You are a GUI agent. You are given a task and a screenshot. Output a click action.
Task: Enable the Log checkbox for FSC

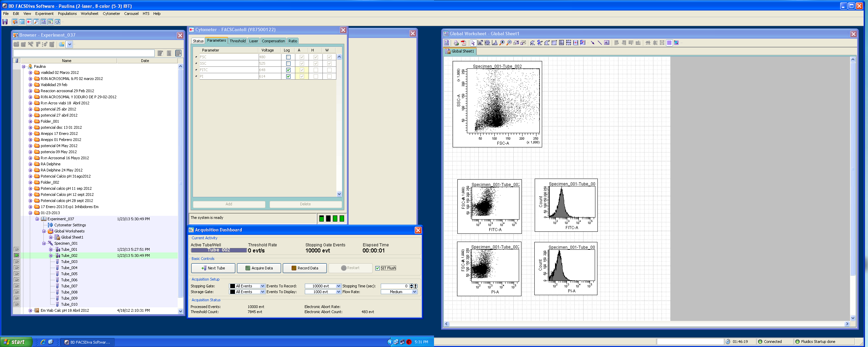pos(288,57)
